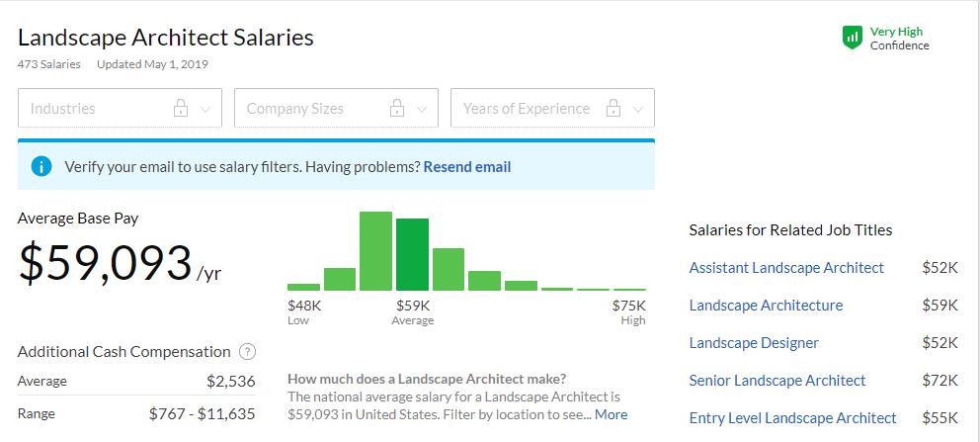Click the lowest $48K histogram bar
Image resolution: width=980 pixels, height=442 pixels.
303,287
